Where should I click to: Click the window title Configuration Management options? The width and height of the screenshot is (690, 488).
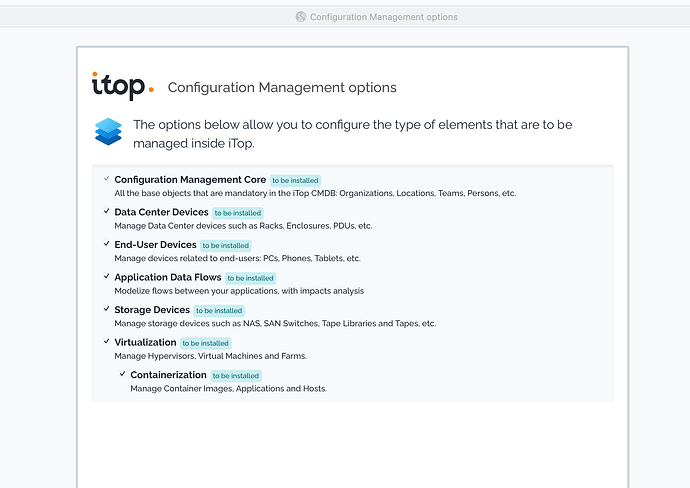384,17
